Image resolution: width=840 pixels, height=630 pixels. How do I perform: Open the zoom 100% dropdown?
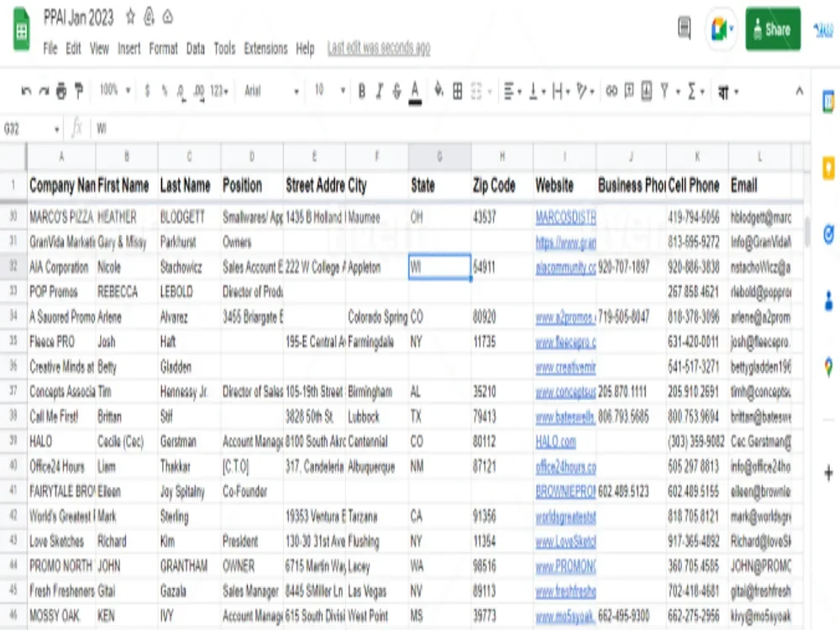pos(115,91)
